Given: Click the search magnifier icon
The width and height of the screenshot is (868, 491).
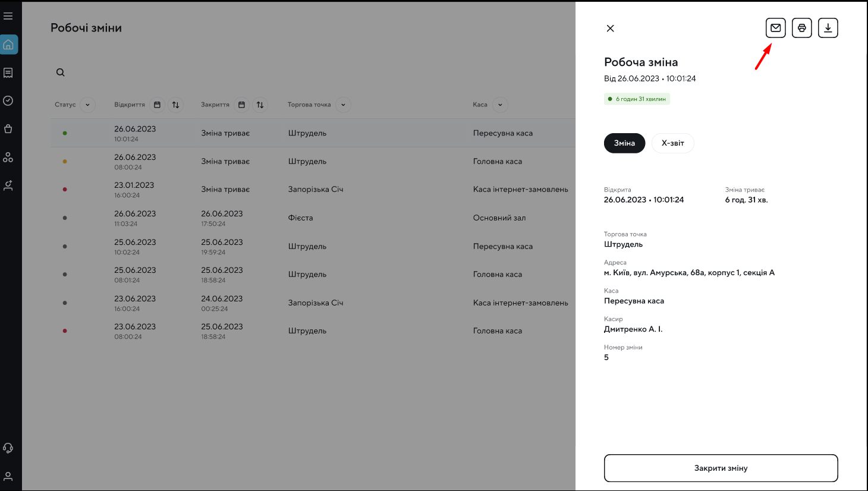Looking at the screenshot, I should 61,73.
